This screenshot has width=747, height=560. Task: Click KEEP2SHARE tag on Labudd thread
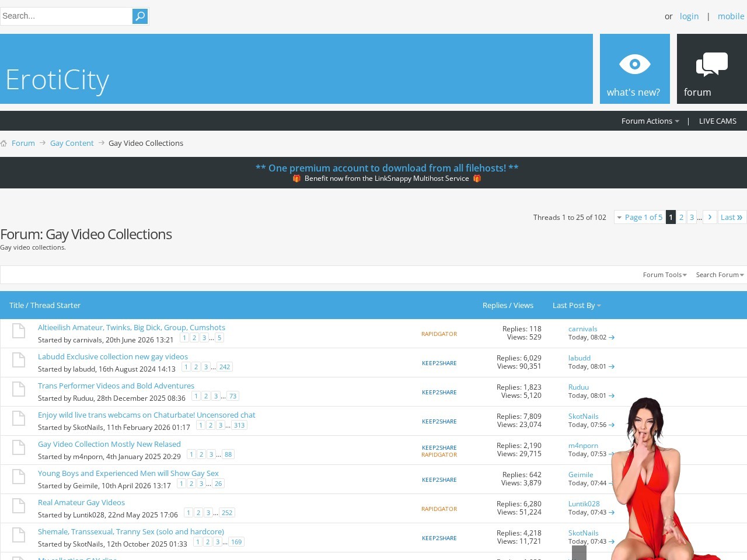coord(439,363)
